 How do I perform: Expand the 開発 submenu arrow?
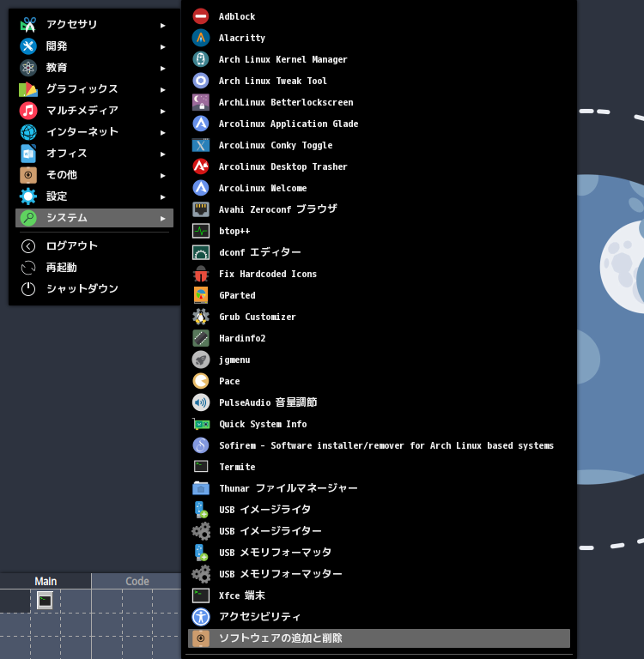pyautogui.click(x=163, y=46)
